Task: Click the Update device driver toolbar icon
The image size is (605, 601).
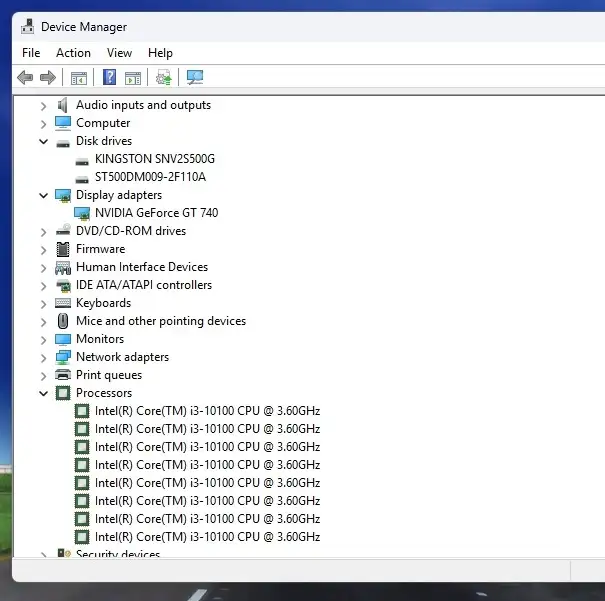Action: [164, 78]
